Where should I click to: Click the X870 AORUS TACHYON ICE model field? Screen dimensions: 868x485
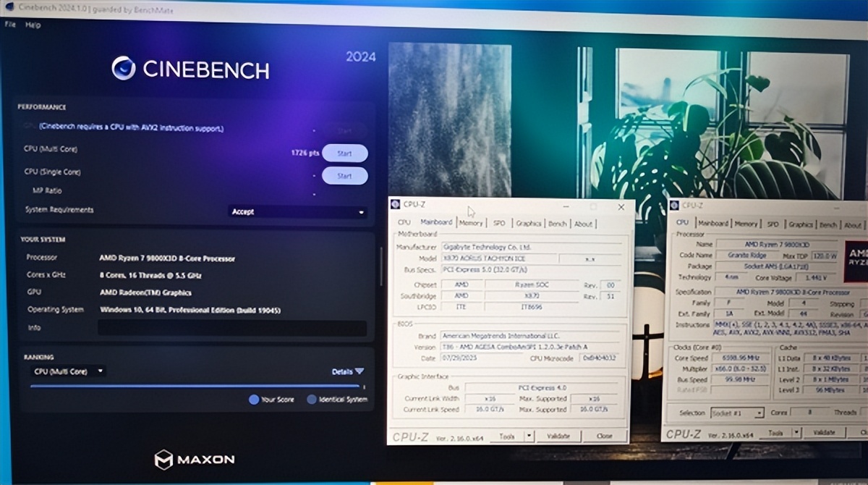pos(500,258)
